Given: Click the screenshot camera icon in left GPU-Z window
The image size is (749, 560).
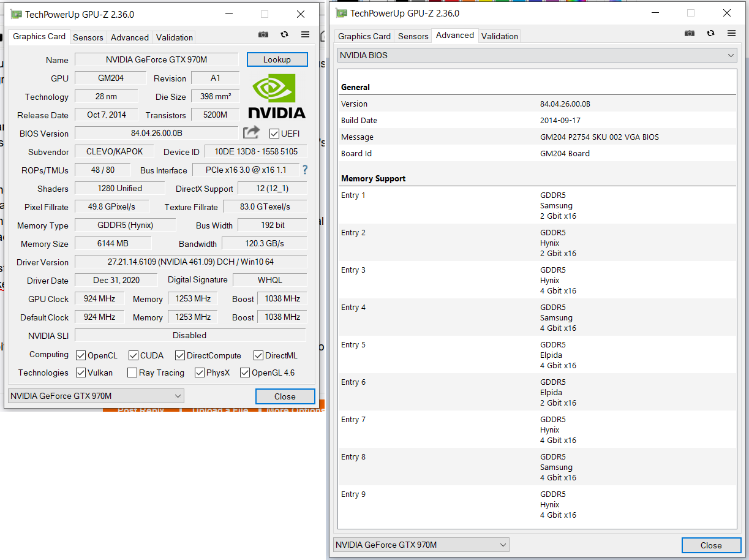Looking at the screenshot, I should (x=263, y=35).
